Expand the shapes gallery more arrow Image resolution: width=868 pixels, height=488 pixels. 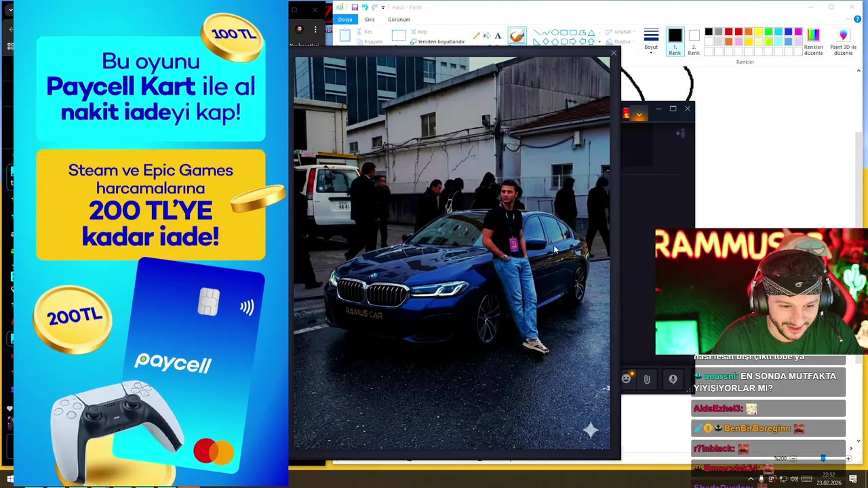(599, 43)
